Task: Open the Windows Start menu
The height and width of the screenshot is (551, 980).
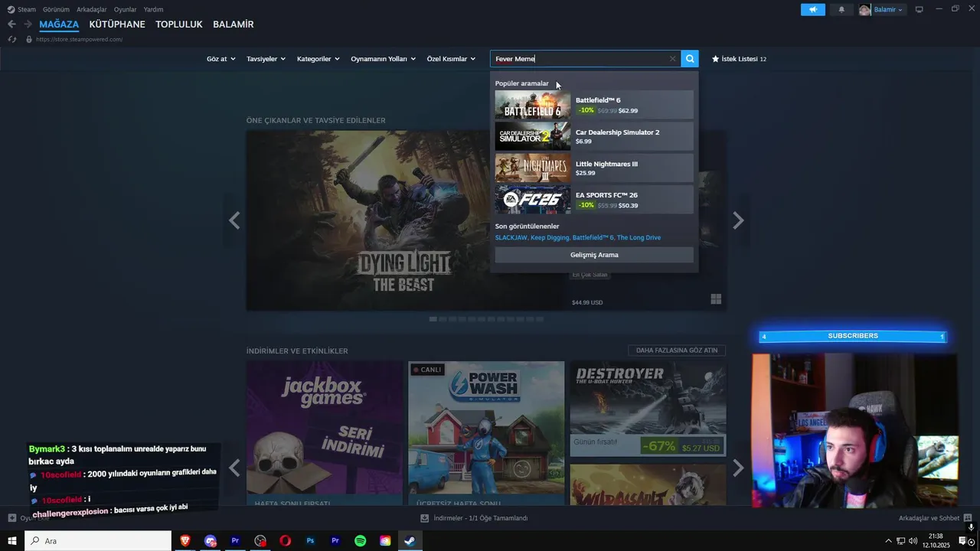Action: coord(12,541)
